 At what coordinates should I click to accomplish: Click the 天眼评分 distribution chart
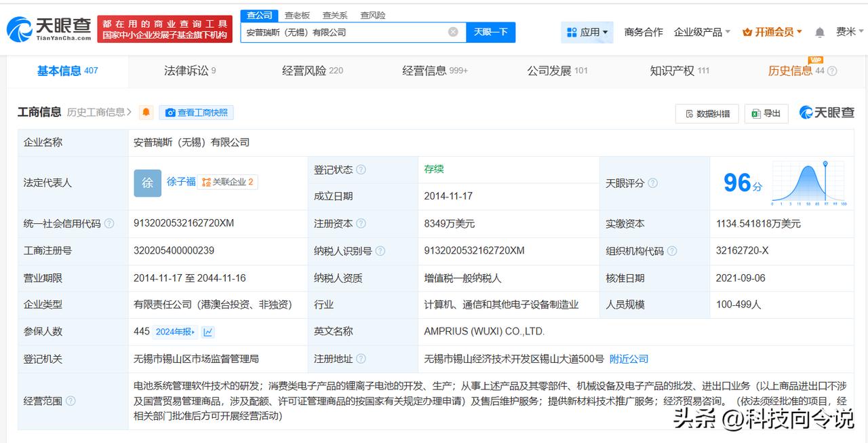tap(809, 183)
